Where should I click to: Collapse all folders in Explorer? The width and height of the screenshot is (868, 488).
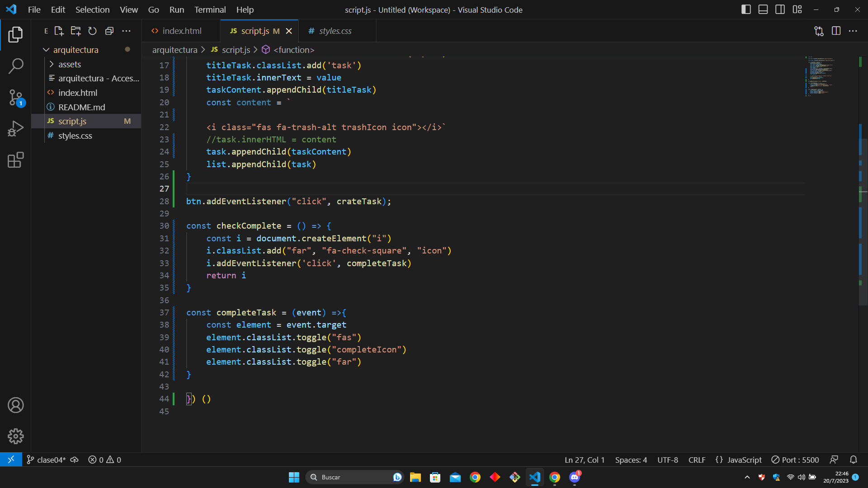(109, 31)
